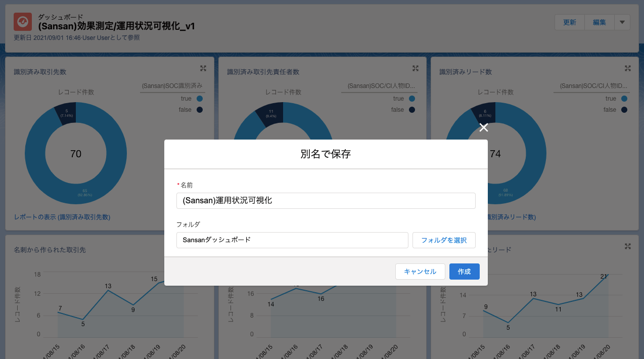Click the 更新 button
Image resolution: width=644 pixels, height=359 pixels.
click(x=569, y=22)
